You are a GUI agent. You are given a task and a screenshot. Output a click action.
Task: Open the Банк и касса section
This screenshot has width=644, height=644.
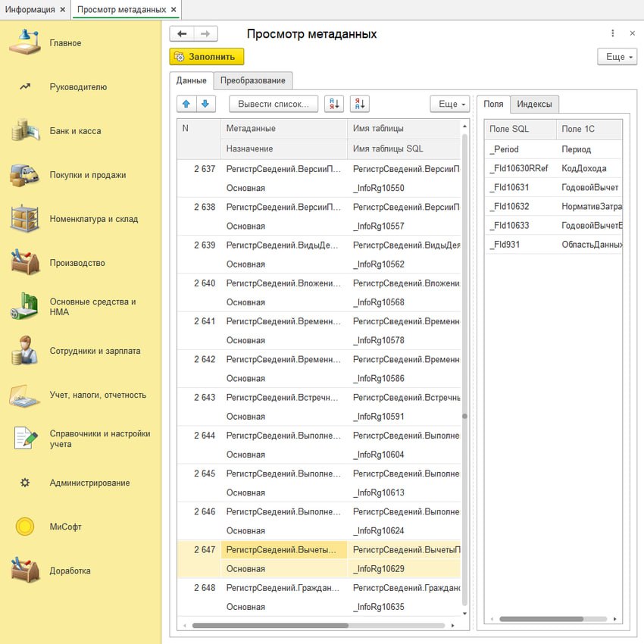[75, 131]
